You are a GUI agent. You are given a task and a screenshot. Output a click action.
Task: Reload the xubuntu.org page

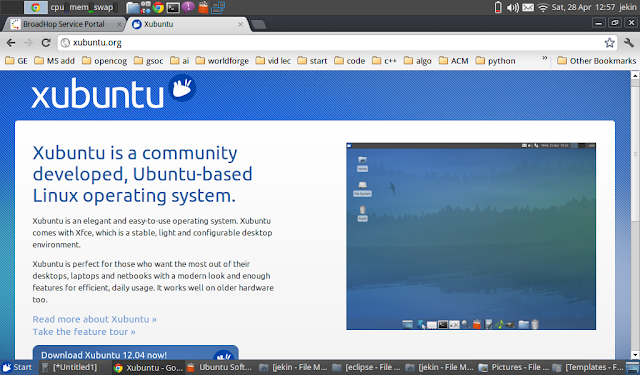[x=46, y=42]
